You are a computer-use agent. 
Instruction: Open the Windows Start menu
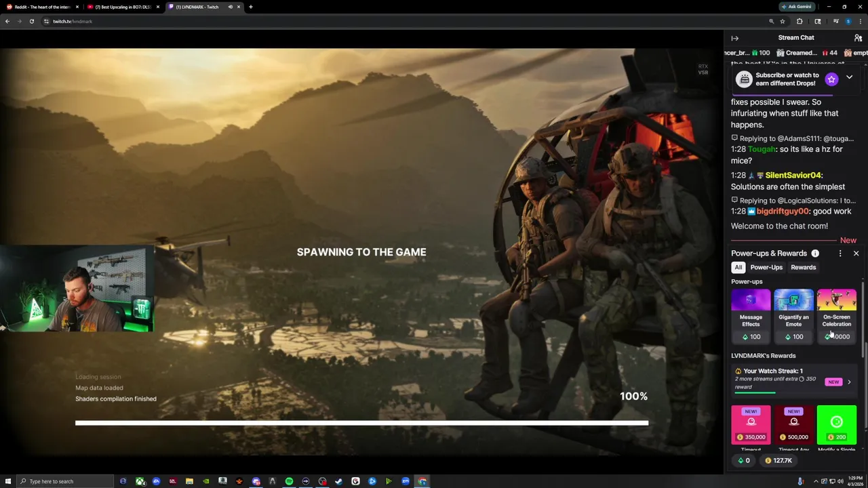(8, 481)
